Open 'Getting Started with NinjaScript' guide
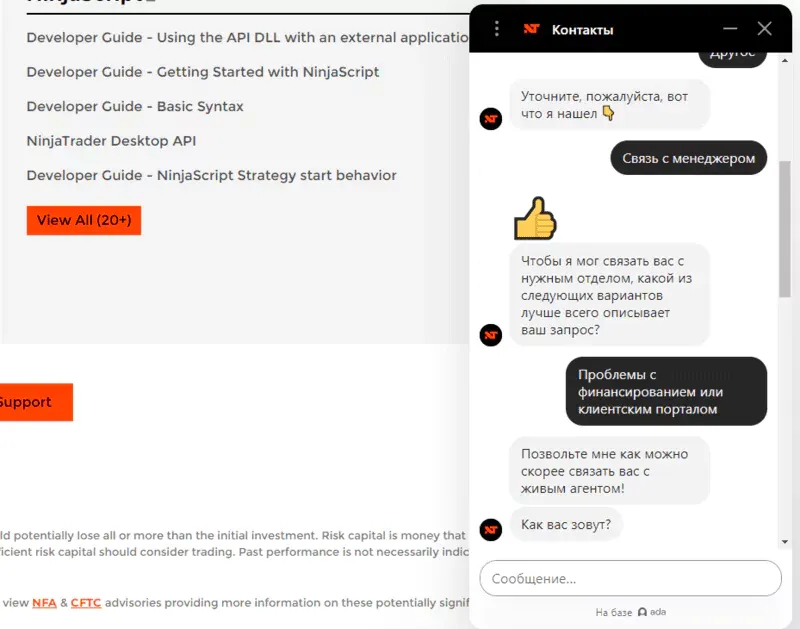Screen dimensions: 800x629 point(203,72)
